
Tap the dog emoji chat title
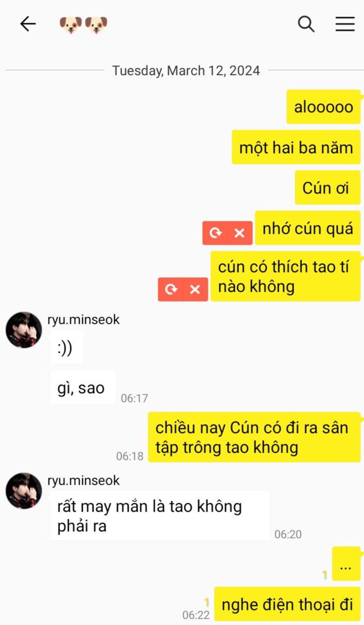click(x=83, y=24)
